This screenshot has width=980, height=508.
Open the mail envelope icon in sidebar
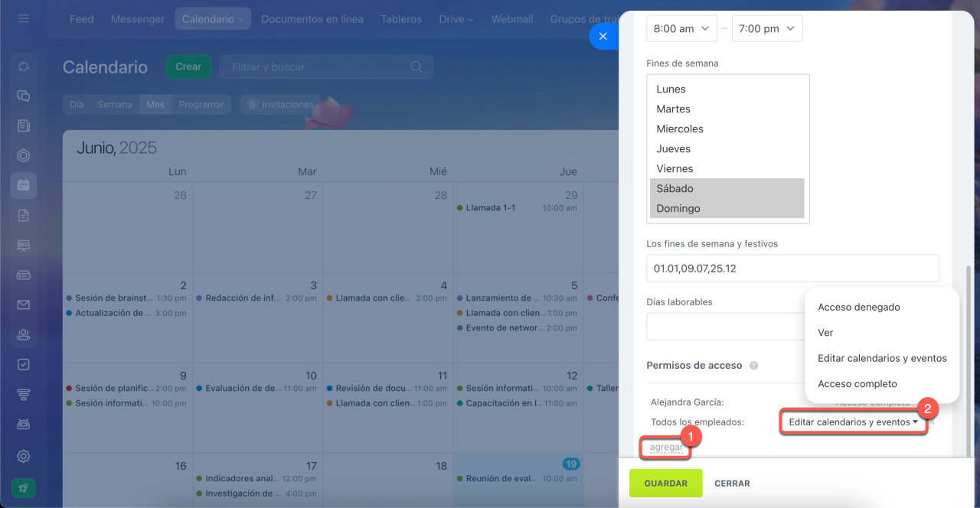tap(24, 304)
